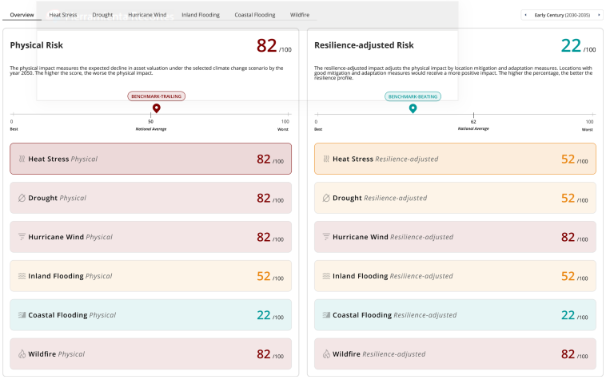The height and width of the screenshot is (377, 604).
Task: Click the Hurricane Wind Physical icon
Action: [x=22, y=237]
